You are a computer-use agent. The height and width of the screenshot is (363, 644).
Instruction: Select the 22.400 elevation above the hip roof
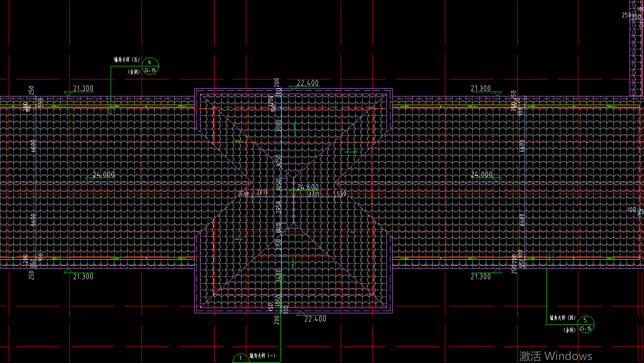point(308,83)
